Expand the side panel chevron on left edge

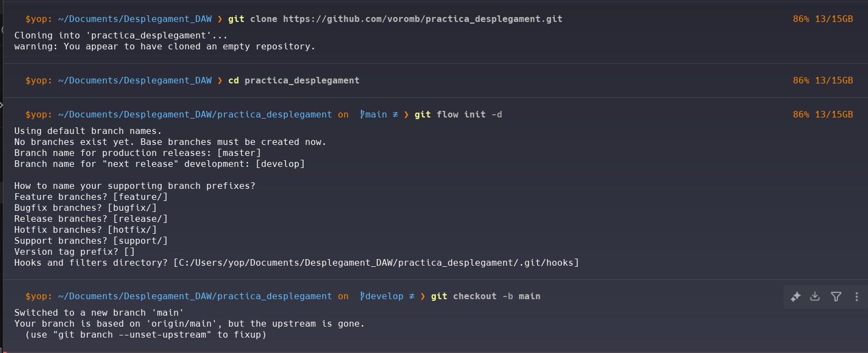2,104
